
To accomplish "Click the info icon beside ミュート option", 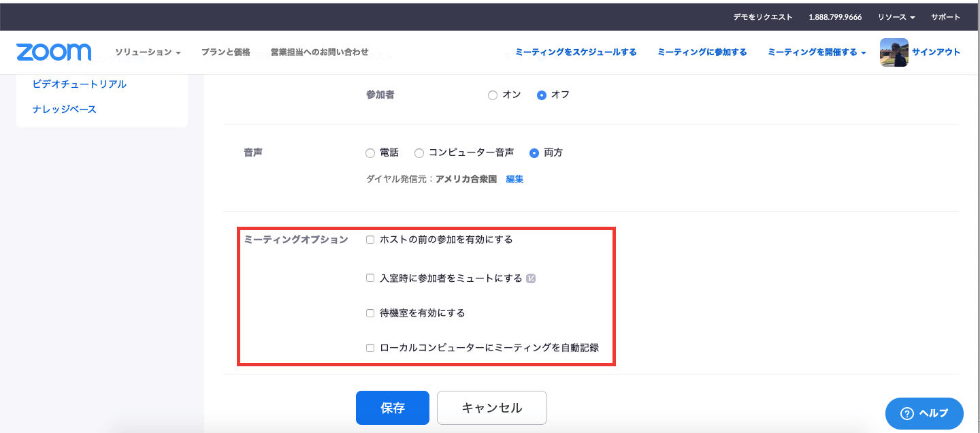I will coord(532,278).
